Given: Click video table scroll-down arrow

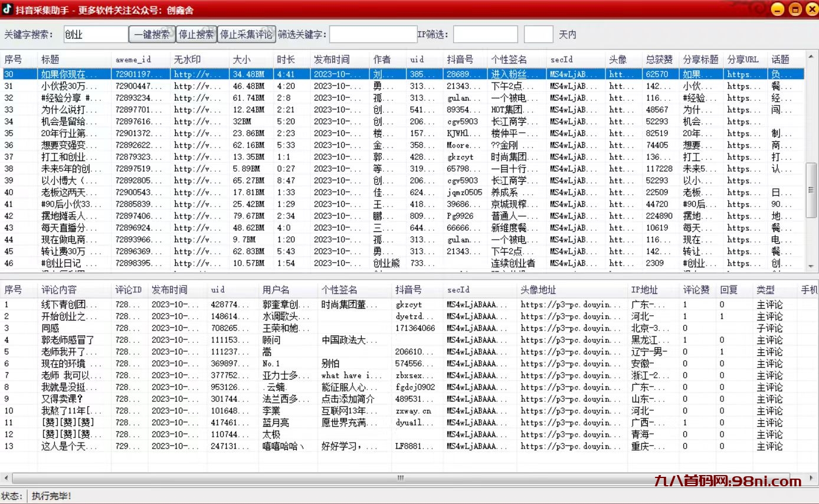Looking at the screenshot, I should [811, 266].
